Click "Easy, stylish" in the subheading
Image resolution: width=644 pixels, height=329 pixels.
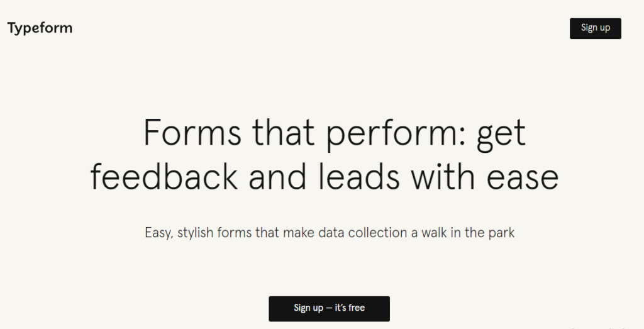[x=180, y=233]
